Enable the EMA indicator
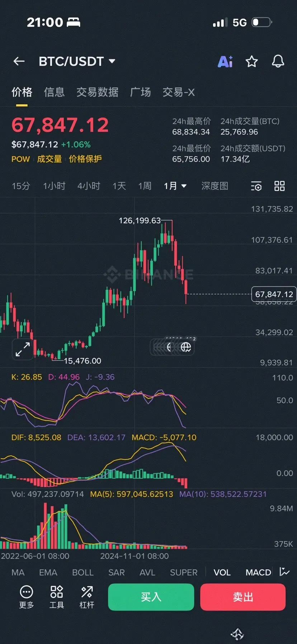The image size is (297, 644). click(48, 572)
